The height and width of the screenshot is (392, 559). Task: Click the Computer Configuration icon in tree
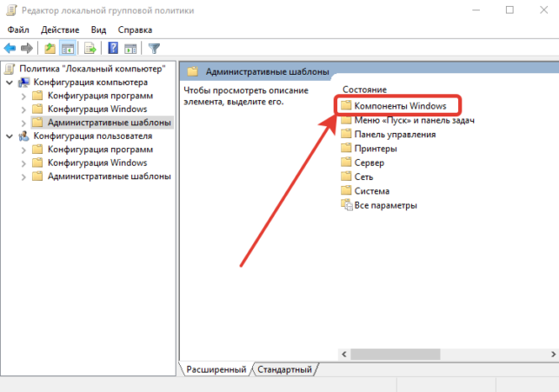click(x=23, y=83)
